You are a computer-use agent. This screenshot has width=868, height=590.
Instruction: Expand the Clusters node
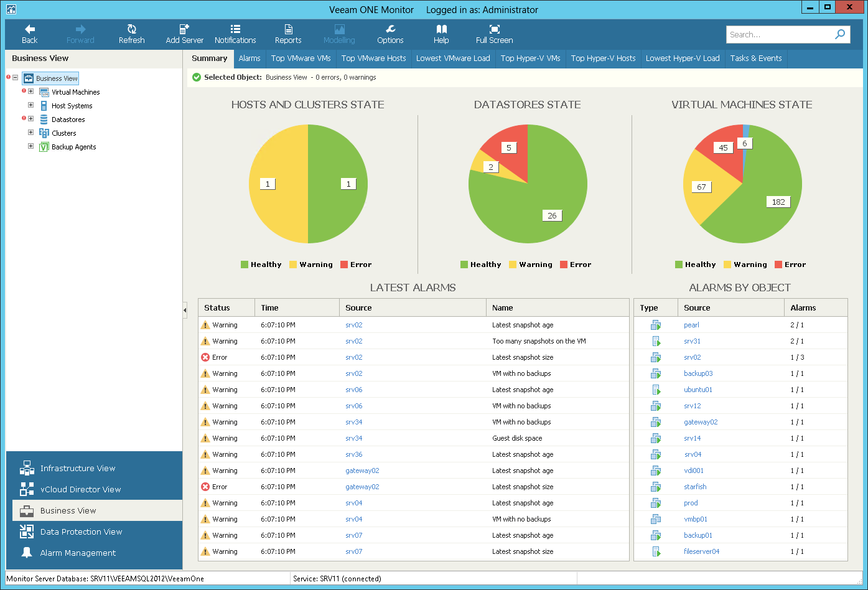pyautogui.click(x=30, y=133)
